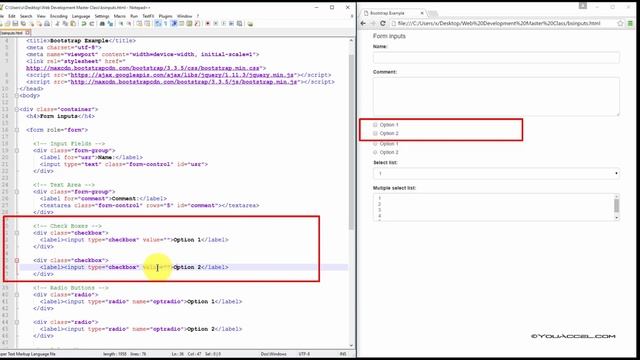
Task: Collapse the first checkbox div fold marker
Action: pyautogui.click(x=17, y=233)
